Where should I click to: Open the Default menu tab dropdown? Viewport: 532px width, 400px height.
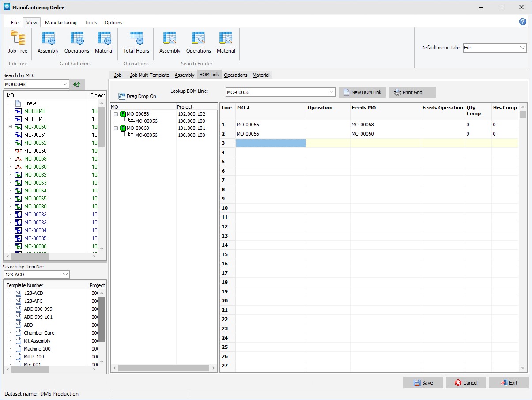[522, 48]
